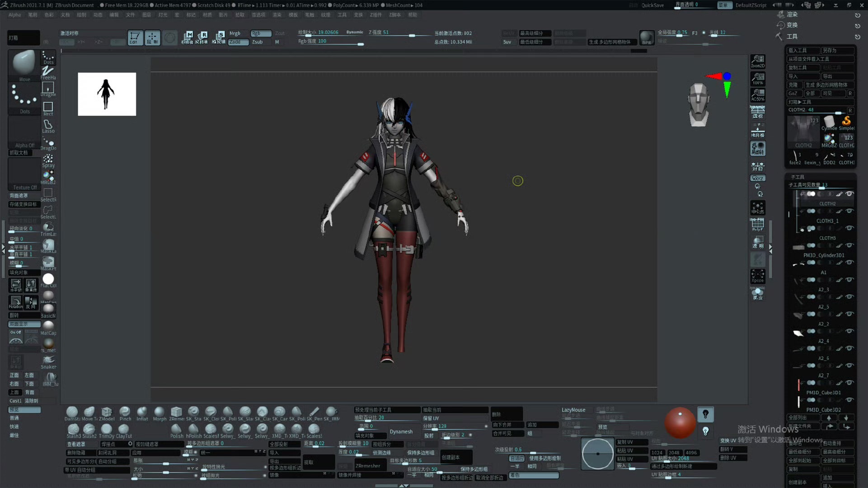
Task: Open the 帮助 menu
Action: (x=413, y=15)
